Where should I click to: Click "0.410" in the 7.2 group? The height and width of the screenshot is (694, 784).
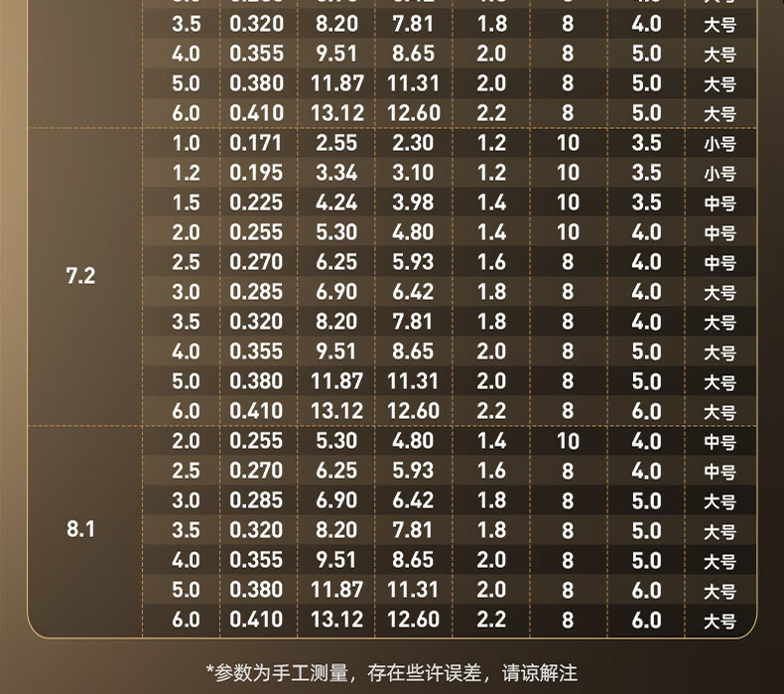[256, 411]
